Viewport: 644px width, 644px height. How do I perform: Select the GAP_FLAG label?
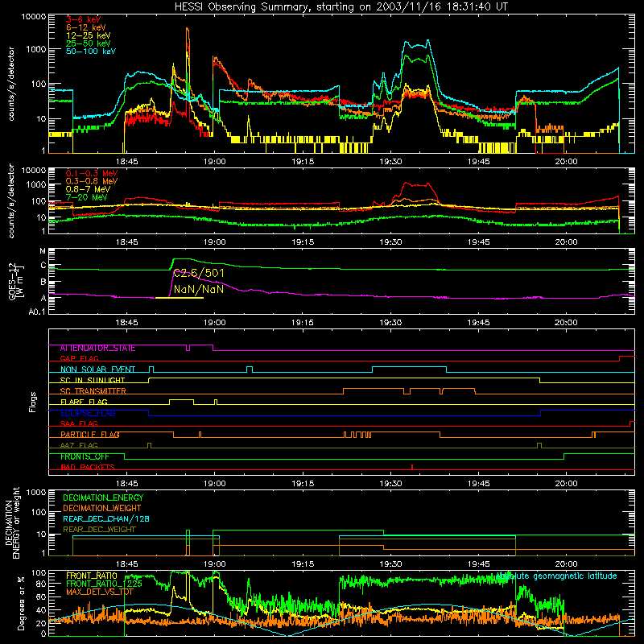click(x=79, y=358)
